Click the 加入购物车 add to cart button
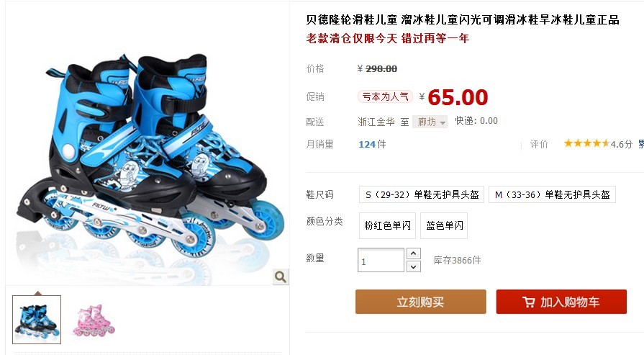Screen dimensions: 644x355 [x=561, y=302]
